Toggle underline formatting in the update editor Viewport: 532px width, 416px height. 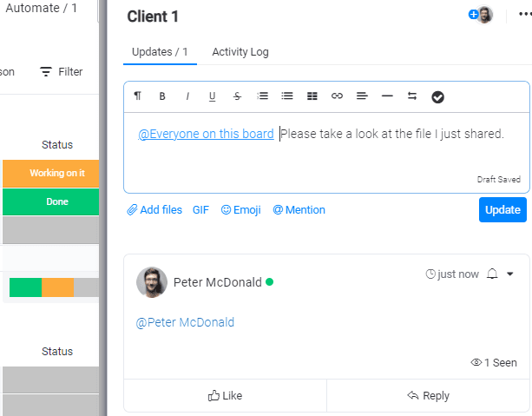coord(212,96)
